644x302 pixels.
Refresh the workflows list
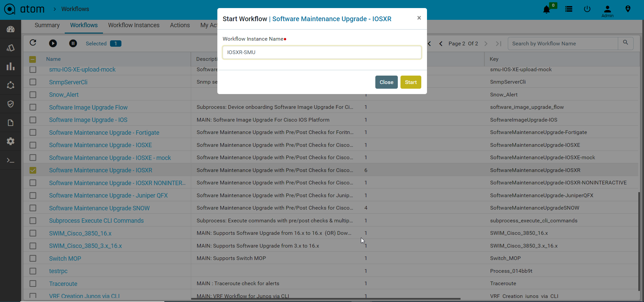click(x=33, y=43)
